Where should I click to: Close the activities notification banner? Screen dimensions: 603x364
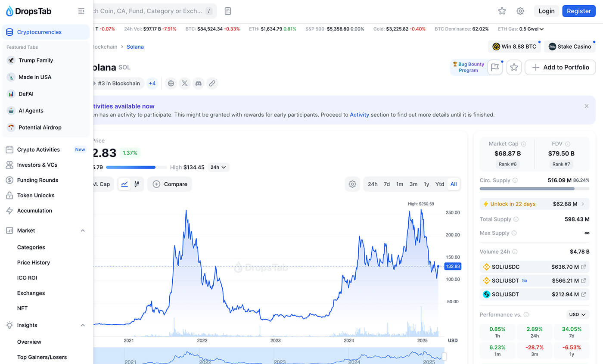click(x=586, y=106)
